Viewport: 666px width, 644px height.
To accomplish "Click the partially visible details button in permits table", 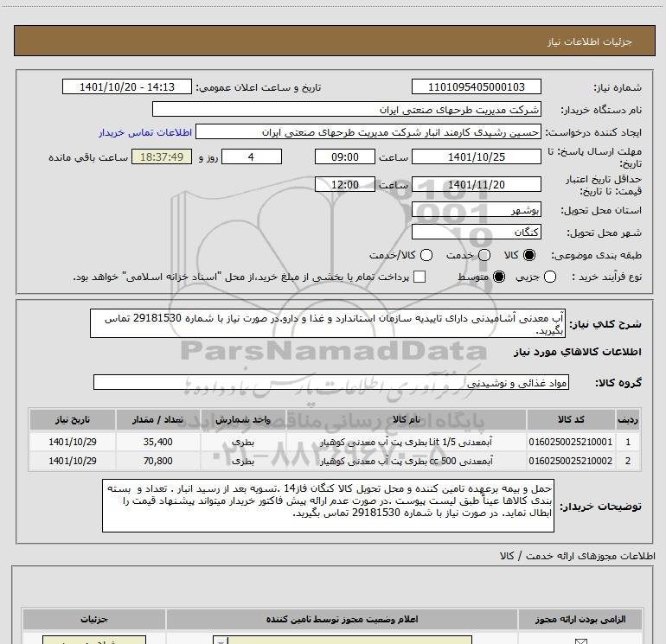I will [94, 640].
